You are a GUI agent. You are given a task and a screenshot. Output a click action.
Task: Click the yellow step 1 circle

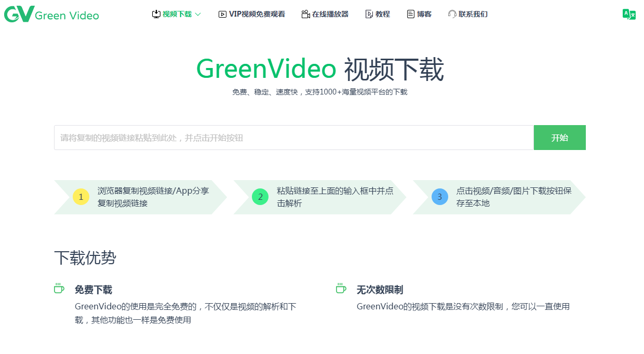pos(81,197)
